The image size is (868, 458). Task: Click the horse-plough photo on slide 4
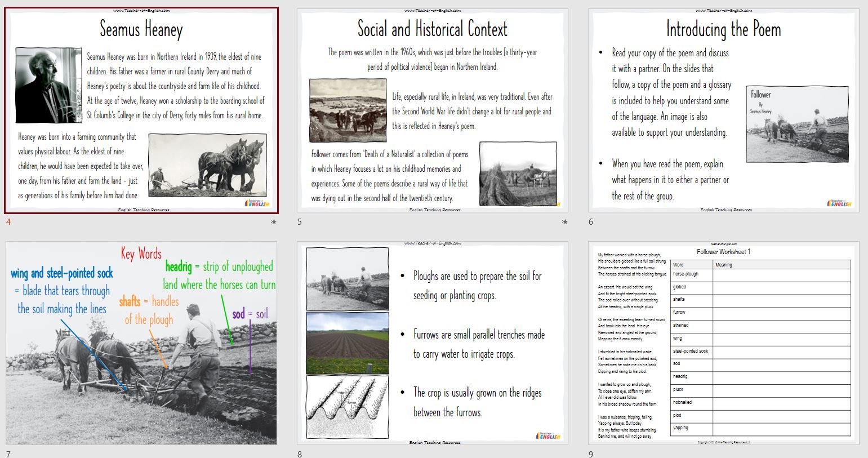click(207, 166)
